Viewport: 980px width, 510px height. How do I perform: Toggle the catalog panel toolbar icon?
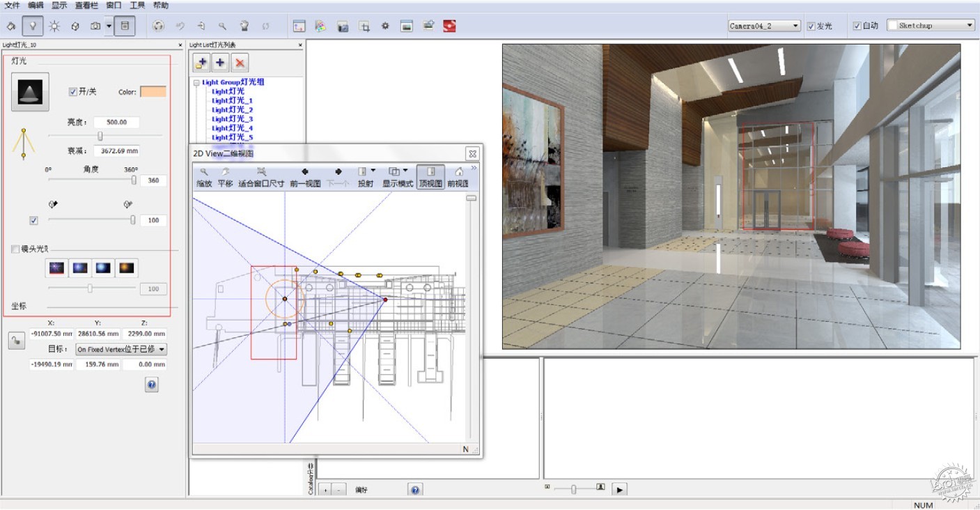pos(125,26)
